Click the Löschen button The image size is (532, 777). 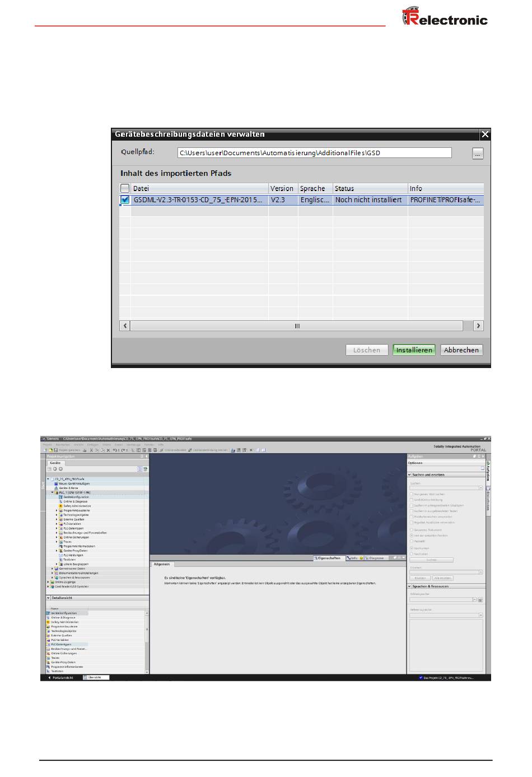367,350
